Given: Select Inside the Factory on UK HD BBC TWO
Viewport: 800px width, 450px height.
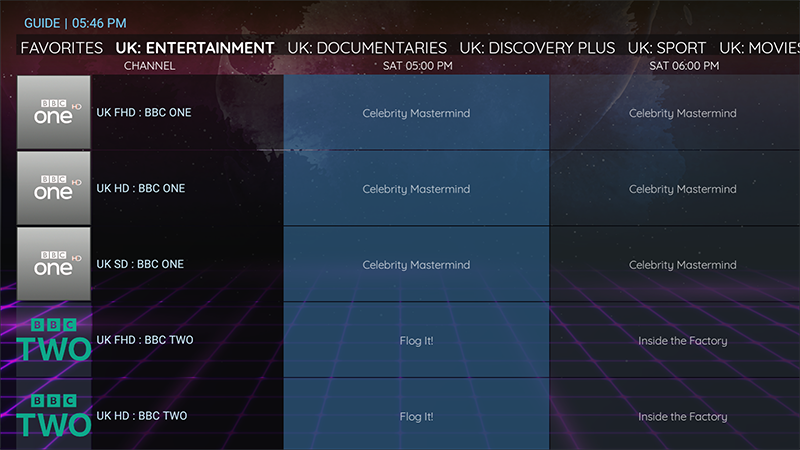Looking at the screenshot, I should coord(682,416).
